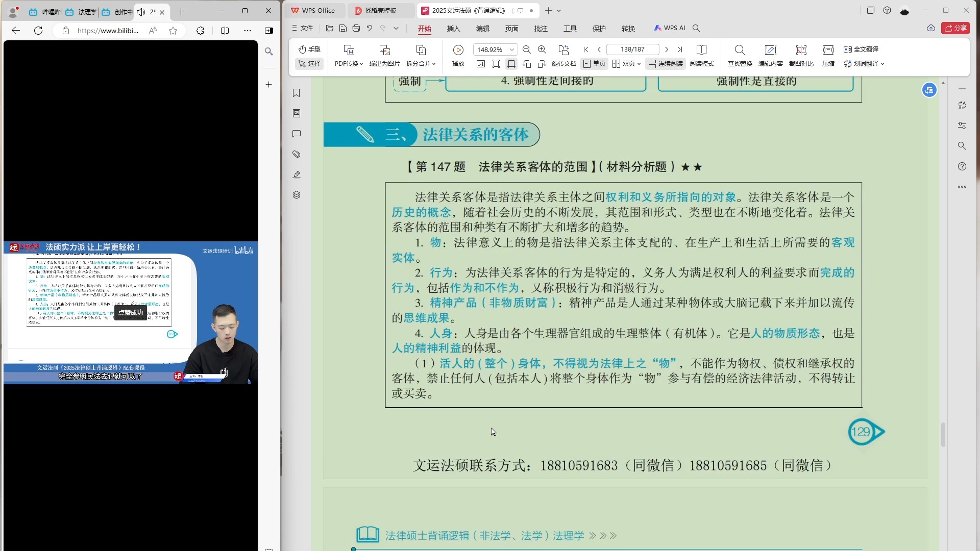Fit page to window icon
The image size is (980, 551).
pyautogui.click(x=496, y=64)
